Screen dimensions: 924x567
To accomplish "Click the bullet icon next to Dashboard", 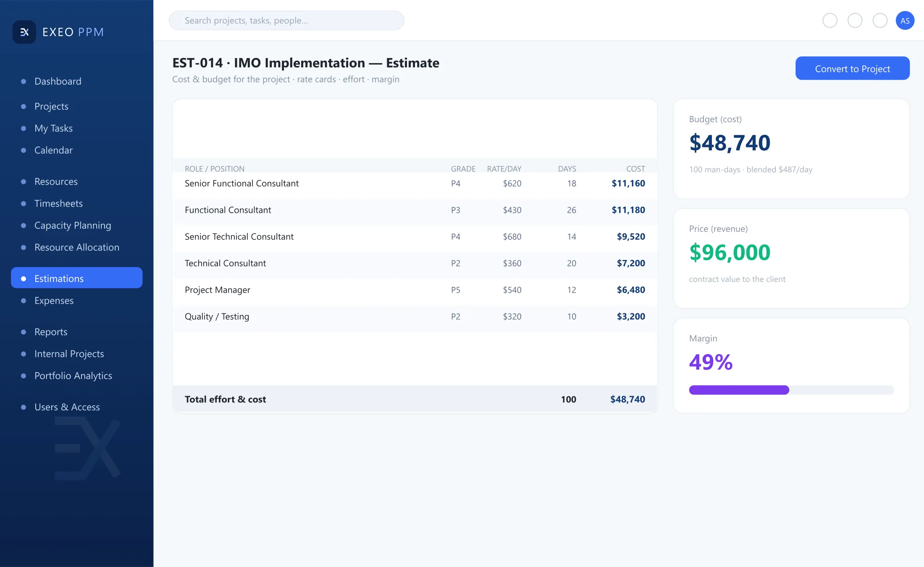I will [24, 81].
